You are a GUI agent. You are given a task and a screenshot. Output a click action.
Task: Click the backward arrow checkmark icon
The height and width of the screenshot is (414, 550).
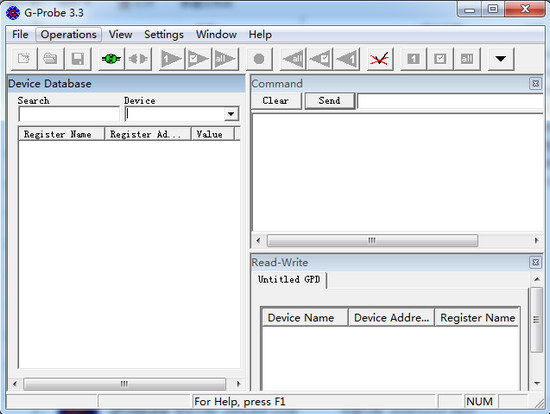pos(319,59)
